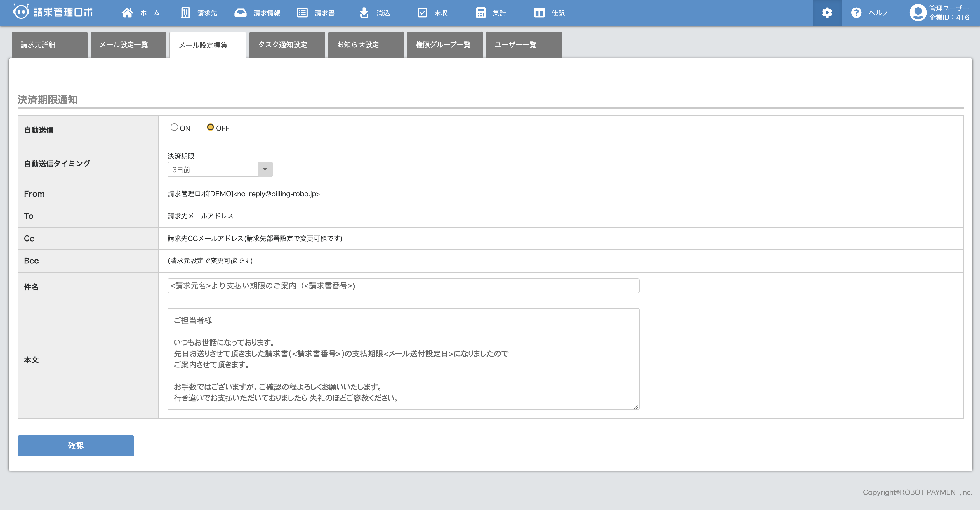This screenshot has width=980, height=510.
Task: Enable automatic sending with the ON radio button
Action: click(x=175, y=127)
